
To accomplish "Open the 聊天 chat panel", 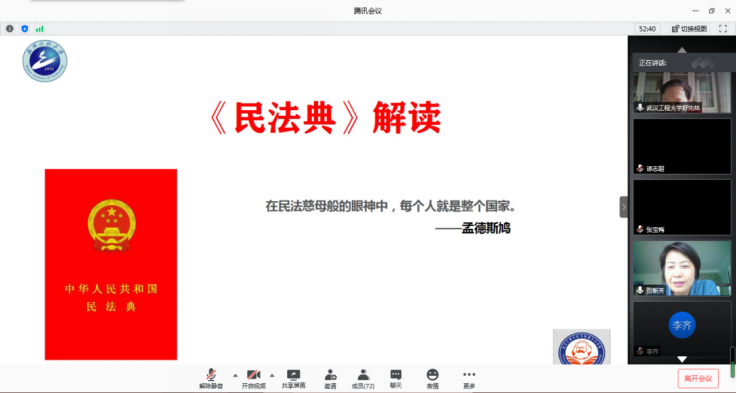I will click(396, 379).
